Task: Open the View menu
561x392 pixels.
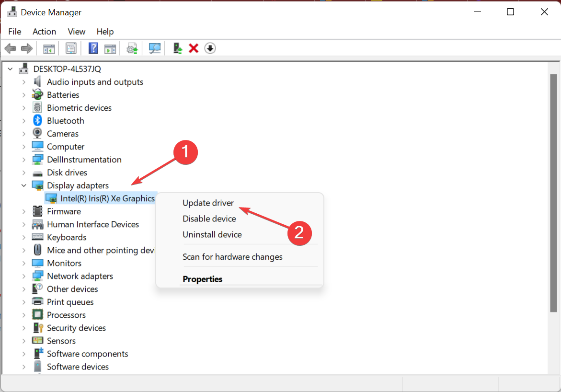Action: tap(77, 32)
